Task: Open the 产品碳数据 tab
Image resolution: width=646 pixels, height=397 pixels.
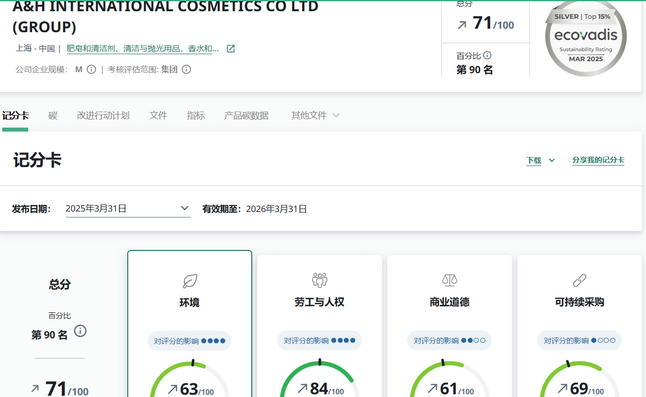Action: [x=246, y=116]
